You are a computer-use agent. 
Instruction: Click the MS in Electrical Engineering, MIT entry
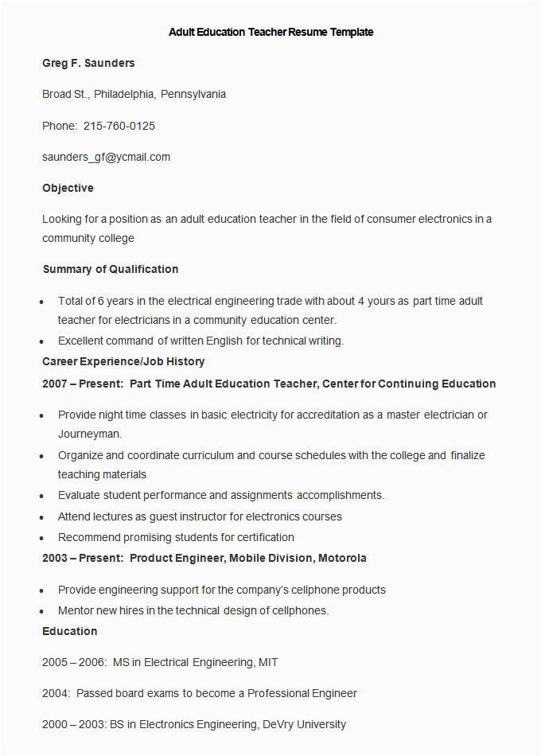(160, 662)
